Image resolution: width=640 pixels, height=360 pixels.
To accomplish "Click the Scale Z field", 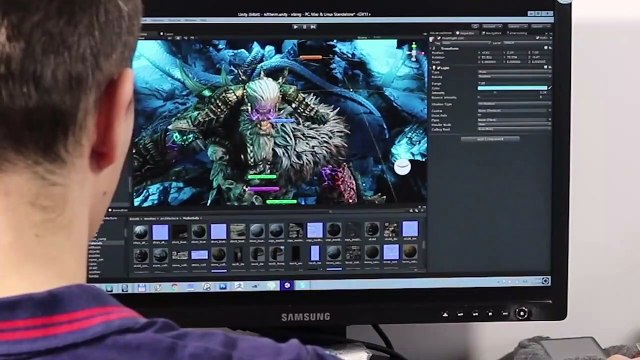I will [541, 62].
